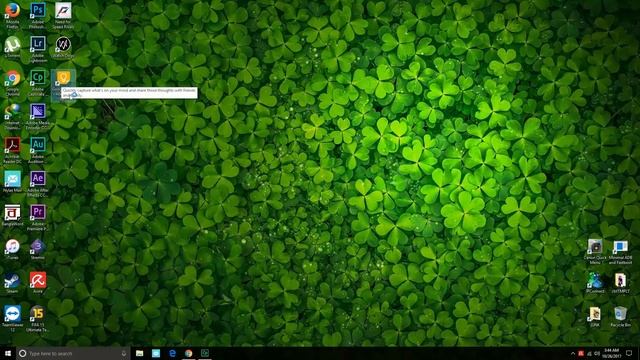Select Stremio desktop icon
This screenshot has height=360, width=640.
point(38,249)
